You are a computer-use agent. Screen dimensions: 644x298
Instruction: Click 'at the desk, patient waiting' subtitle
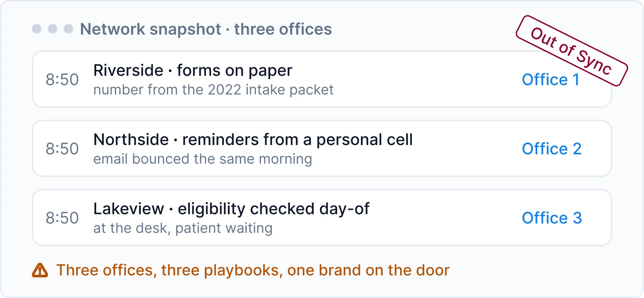tap(183, 228)
